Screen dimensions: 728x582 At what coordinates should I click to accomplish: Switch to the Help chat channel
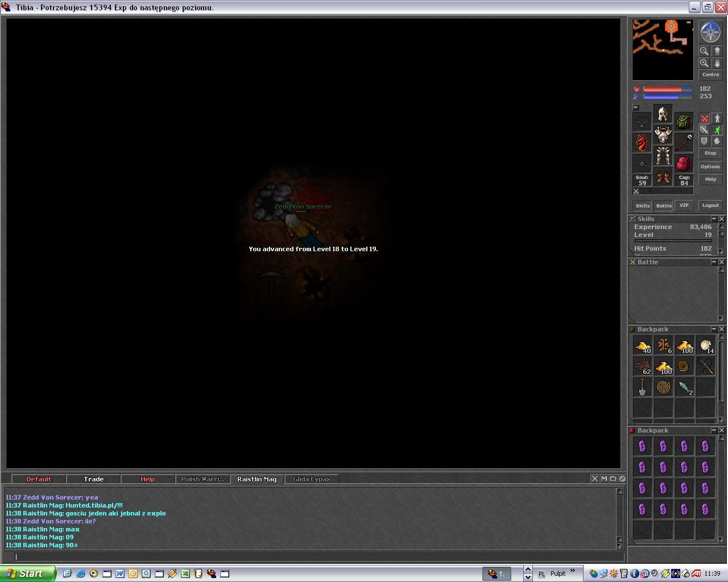[148, 479]
